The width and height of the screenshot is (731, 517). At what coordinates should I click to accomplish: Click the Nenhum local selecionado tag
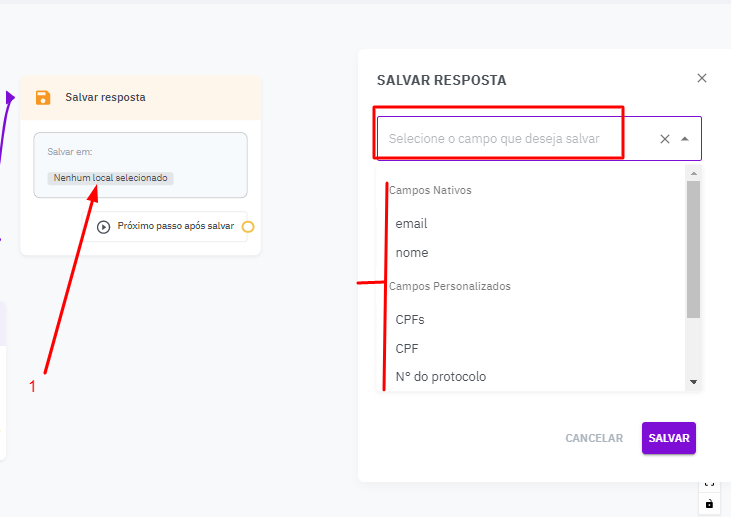110,178
